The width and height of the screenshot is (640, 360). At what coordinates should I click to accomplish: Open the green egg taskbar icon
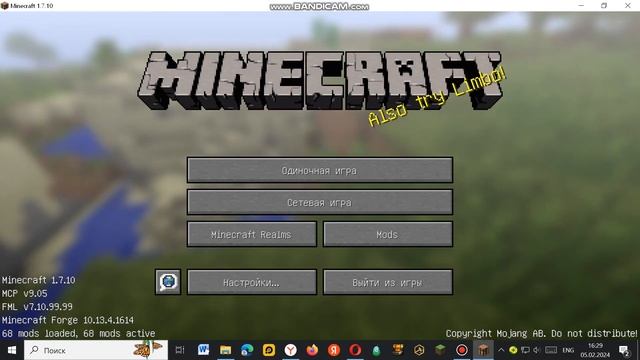[376, 350]
